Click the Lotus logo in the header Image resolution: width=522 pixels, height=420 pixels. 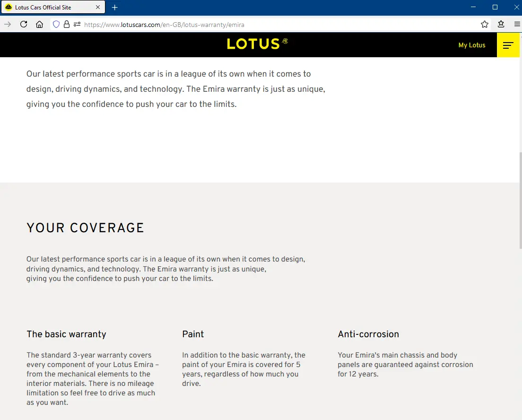pos(257,44)
